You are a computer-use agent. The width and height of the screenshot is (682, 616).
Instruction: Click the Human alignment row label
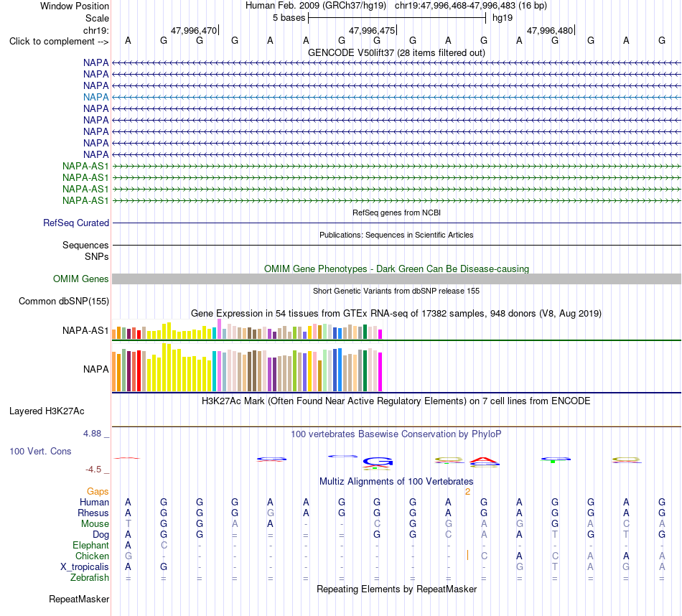pyautogui.click(x=94, y=503)
